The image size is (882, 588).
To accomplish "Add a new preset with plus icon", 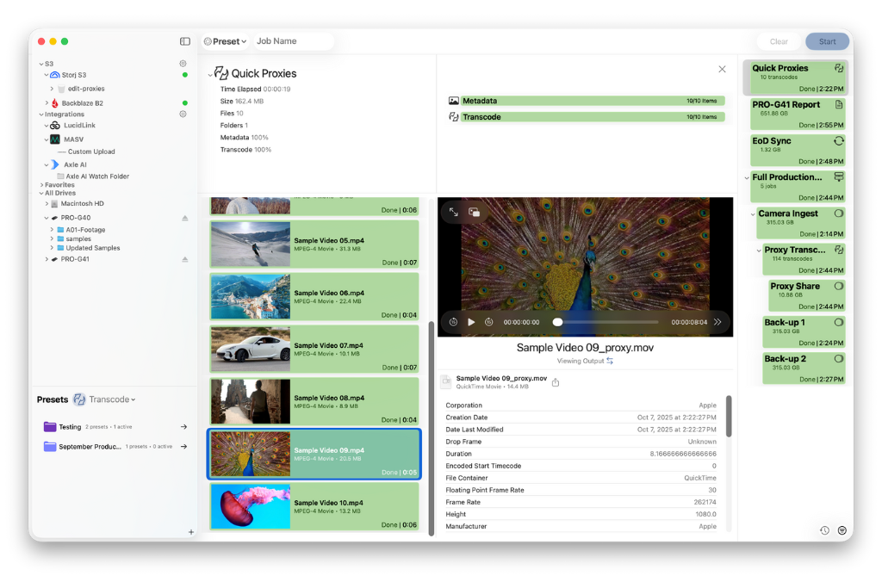I will [191, 532].
